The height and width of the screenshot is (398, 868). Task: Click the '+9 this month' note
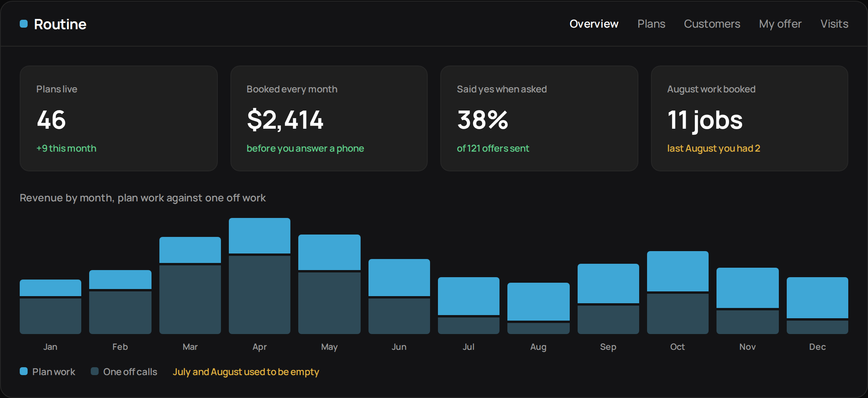(x=66, y=148)
